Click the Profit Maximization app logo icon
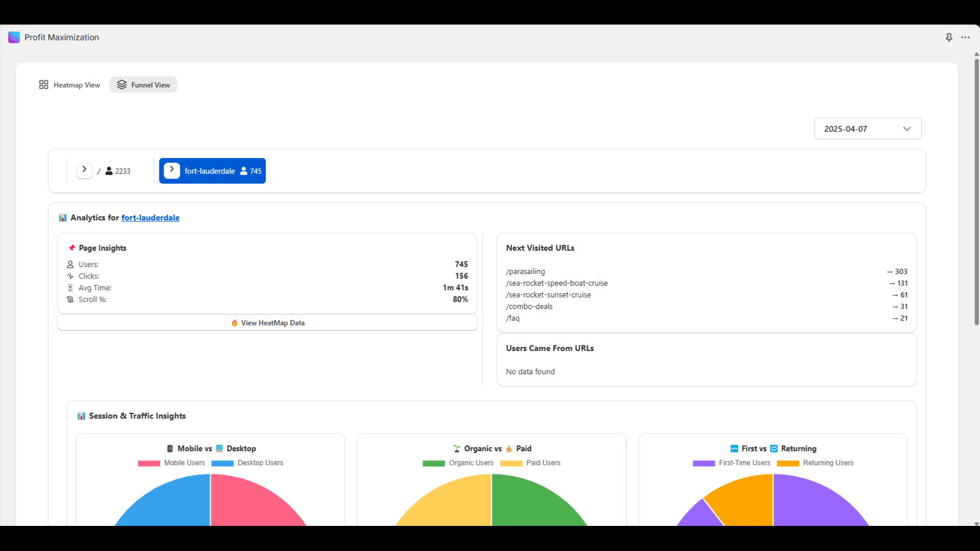Screen dimensions: 980x551 [13, 37]
